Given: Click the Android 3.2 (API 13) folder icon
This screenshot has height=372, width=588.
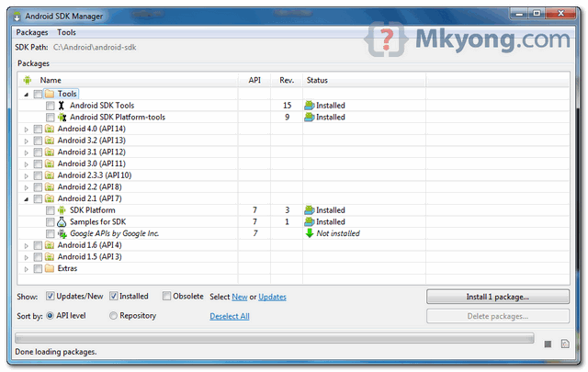Looking at the screenshot, I should tap(50, 141).
